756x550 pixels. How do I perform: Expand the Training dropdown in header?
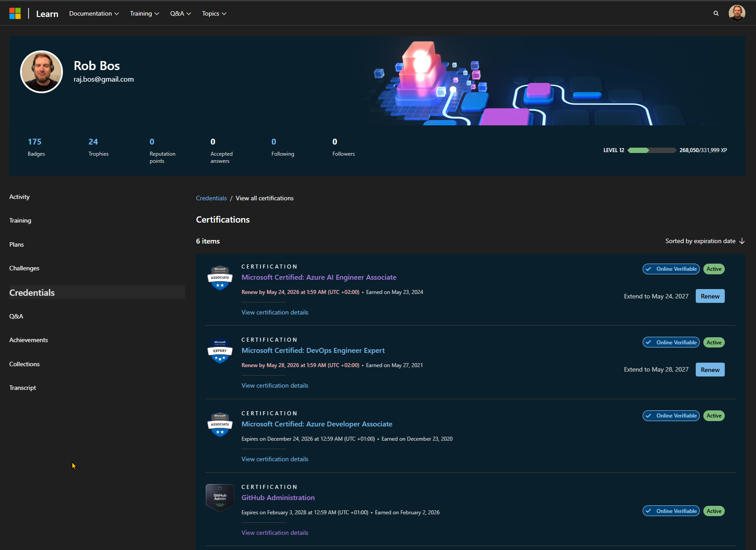coord(144,13)
